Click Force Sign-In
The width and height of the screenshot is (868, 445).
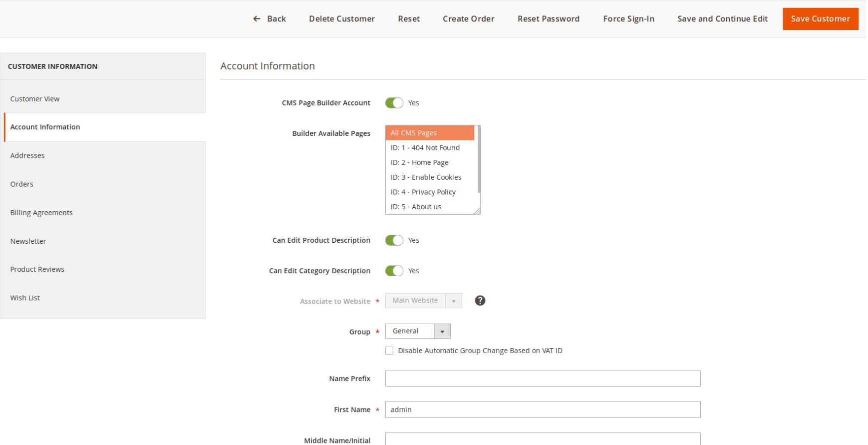(628, 19)
